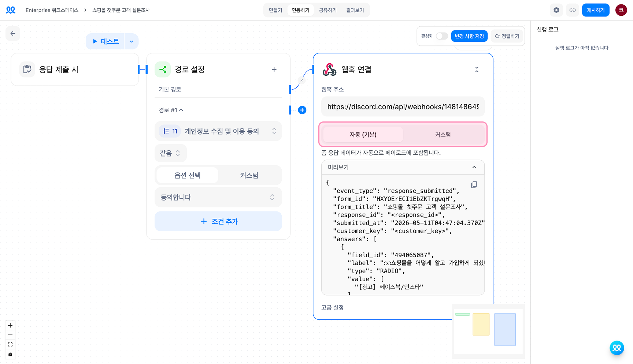The height and width of the screenshot is (364, 633).
Task: Switch to the 결과보기 tab
Action: pos(355,10)
